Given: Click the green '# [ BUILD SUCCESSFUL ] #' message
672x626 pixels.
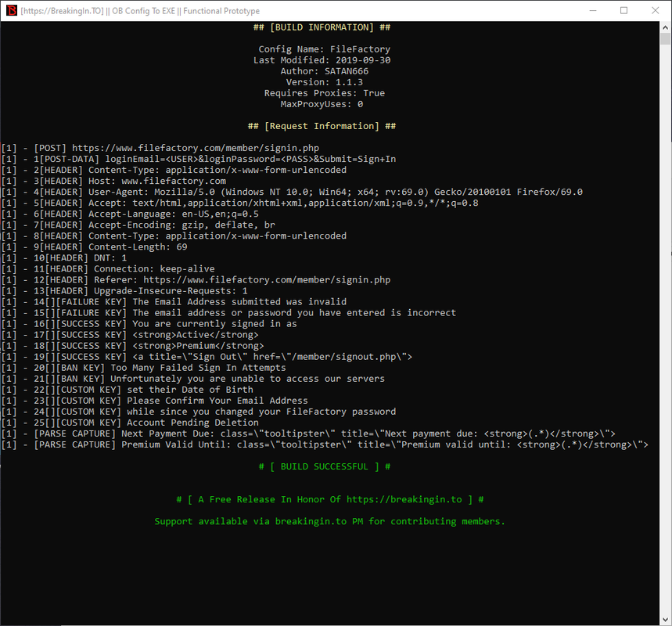Looking at the screenshot, I should point(325,466).
